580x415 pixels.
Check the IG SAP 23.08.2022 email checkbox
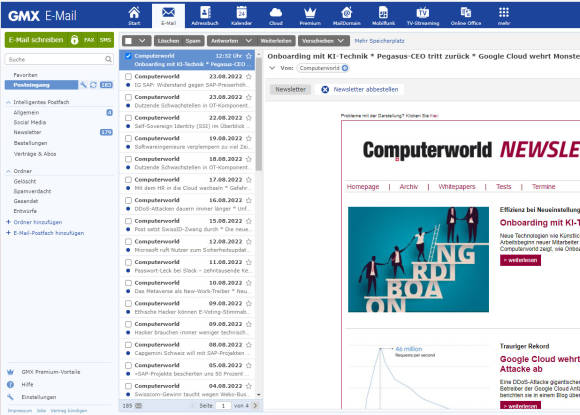tap(128, 77)
